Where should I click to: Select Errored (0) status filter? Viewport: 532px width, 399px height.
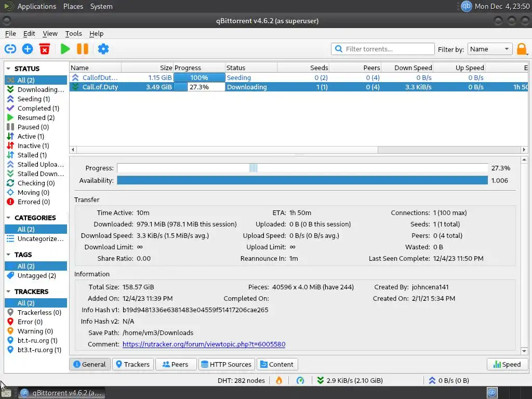click(x=36, y=202)
